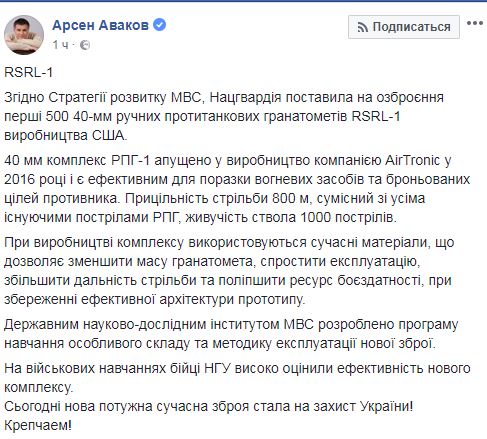487x439 pixels.
Task: Click the line starting "2016 році і є ефективним"
Action: pyautogui.click(x=237, y=180)
